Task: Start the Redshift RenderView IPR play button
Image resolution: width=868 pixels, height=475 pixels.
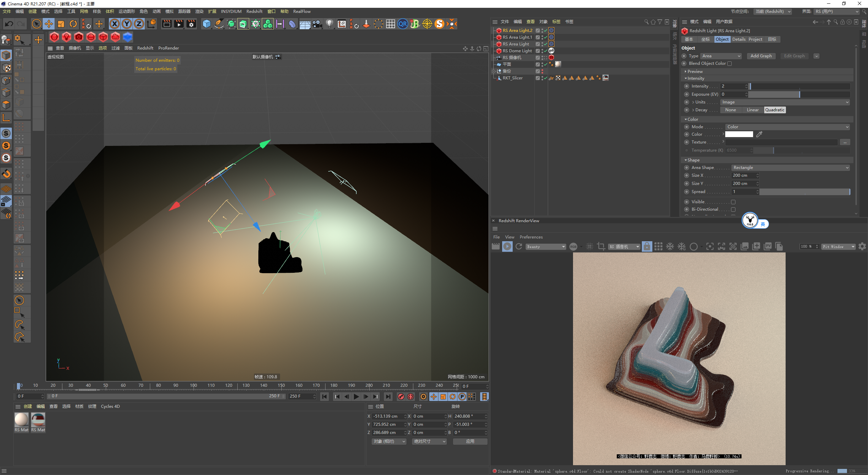Action: (507, 247)
